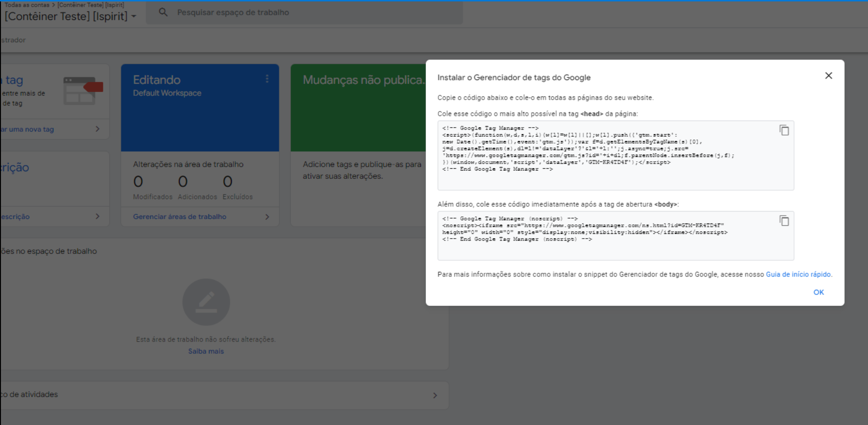Click the pencil edit placeholder icon
This screenshot has height=425, width=868.
point(206,302)
